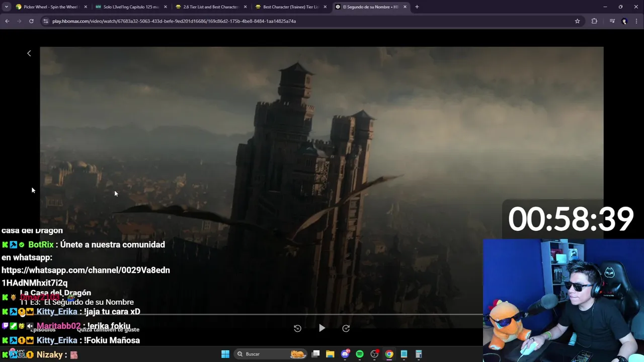644x362 pixels.
Task: Open Notepad from the taskbar
Action: (x=404, y=354)
